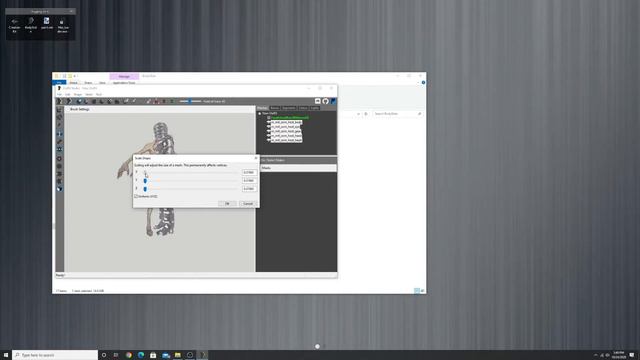This screenshot has width=640, height=360.
Task: Open Microsoft Store from the taskbar
Action: click(x=153, y=355)
